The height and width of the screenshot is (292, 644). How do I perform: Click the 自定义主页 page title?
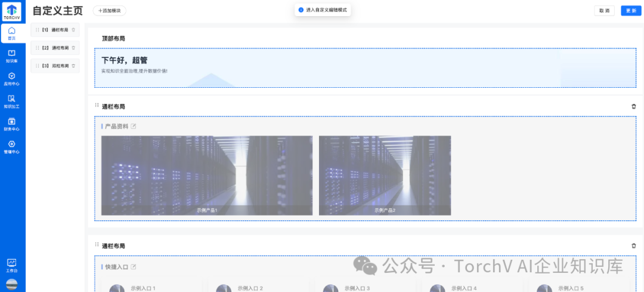point(57,11)
